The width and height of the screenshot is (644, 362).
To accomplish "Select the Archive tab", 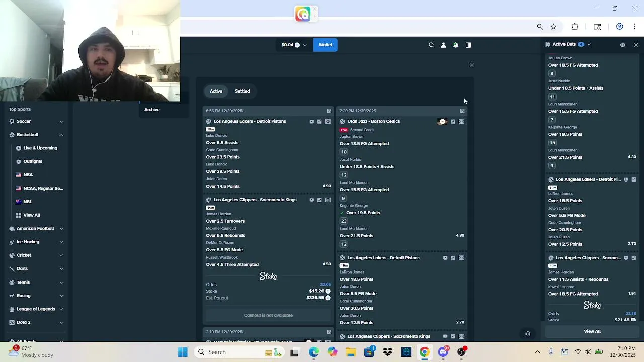I will click(152, 110).
